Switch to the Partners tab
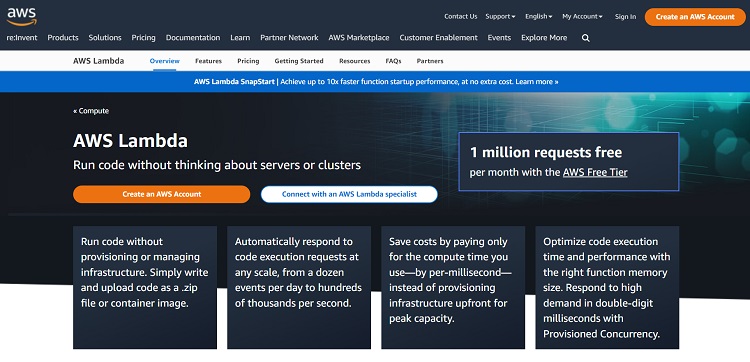 coord(430,61)
